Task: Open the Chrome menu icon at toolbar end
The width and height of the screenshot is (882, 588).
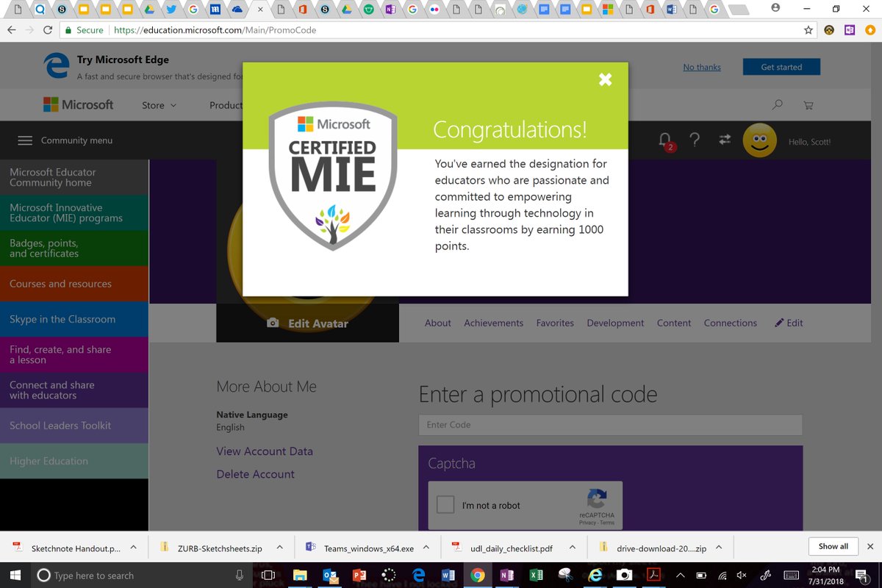Action: [870, 30]
